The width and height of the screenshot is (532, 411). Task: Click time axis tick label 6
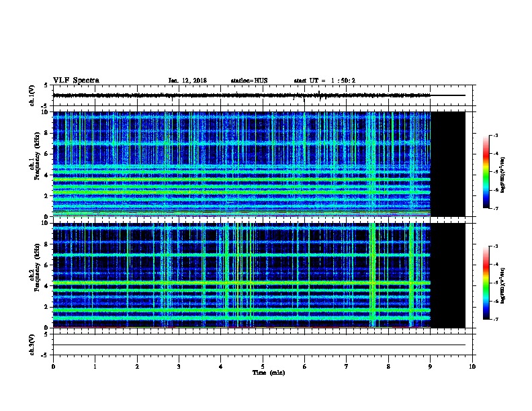[x=304, y=366]
